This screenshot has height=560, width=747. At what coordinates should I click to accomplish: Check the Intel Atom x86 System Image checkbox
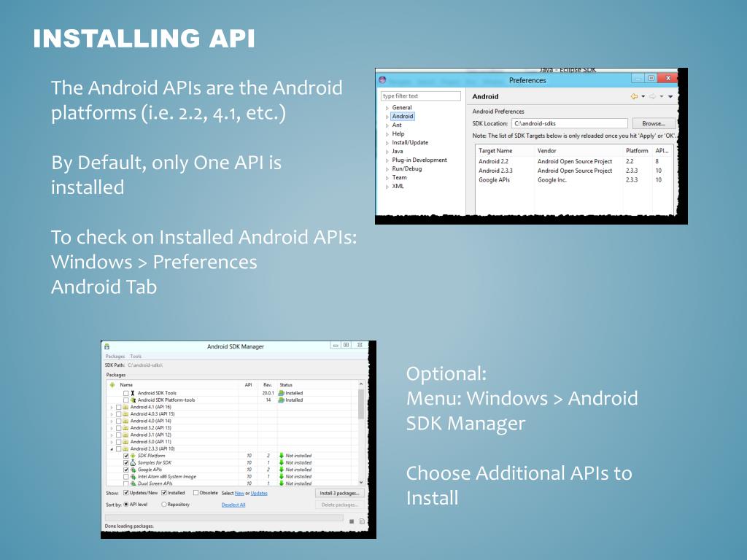(125, 477)
